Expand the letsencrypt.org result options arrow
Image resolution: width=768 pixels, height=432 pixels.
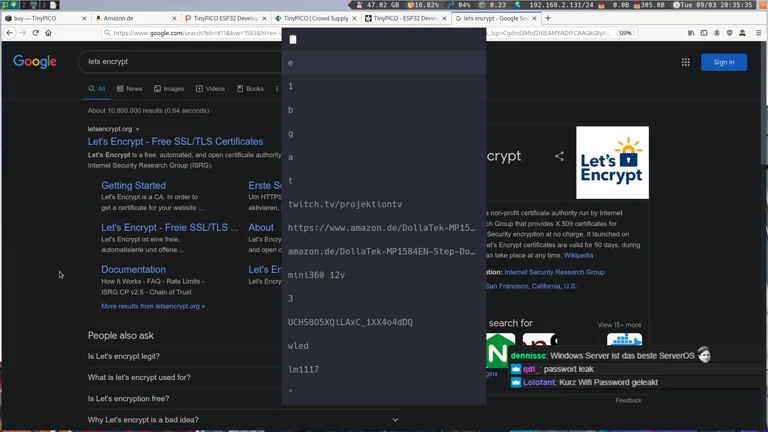pyautogui.click(x=138, y=129)
